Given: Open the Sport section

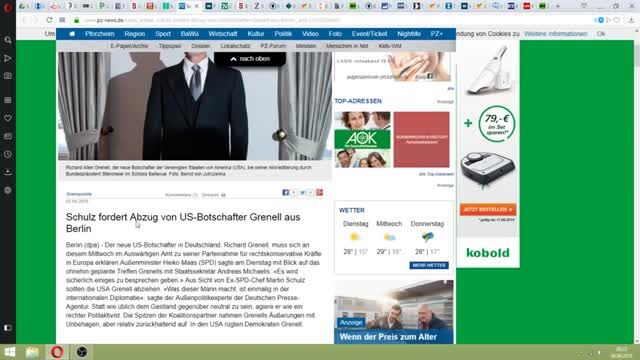Looking at the screenshot, I should [163, 34].
